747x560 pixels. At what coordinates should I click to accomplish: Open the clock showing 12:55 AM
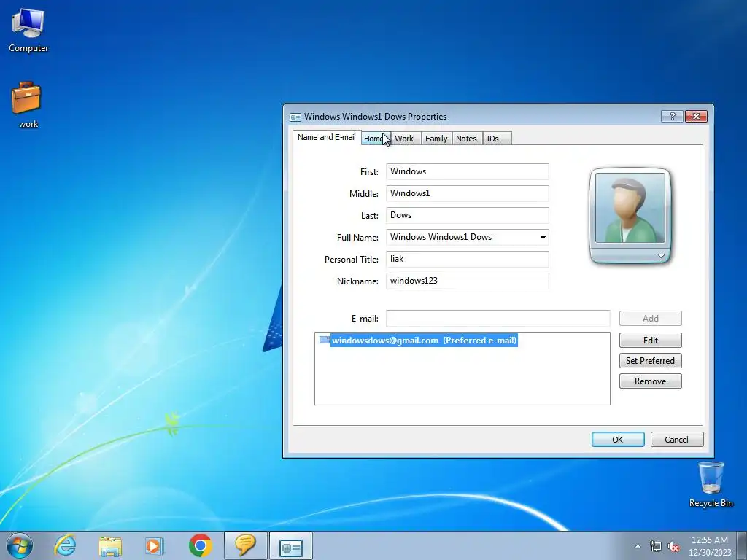(709, 545)
